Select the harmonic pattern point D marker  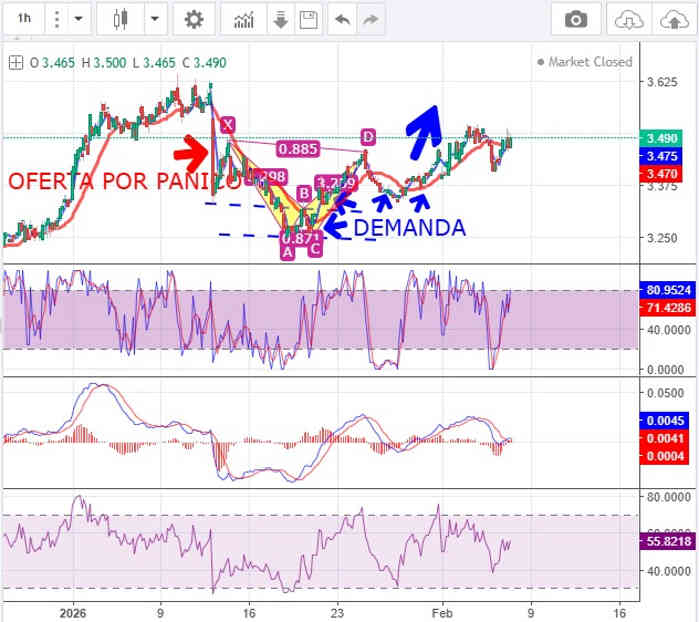[x=368, y=136]
